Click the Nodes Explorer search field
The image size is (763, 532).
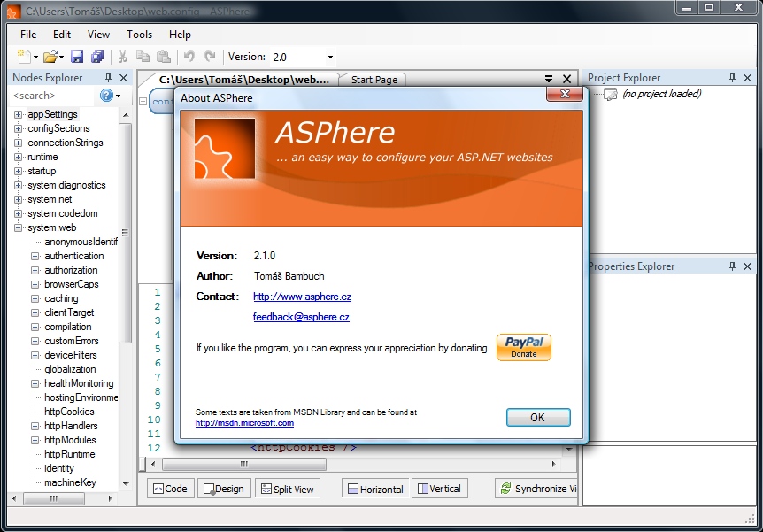(x=52, y=96)
